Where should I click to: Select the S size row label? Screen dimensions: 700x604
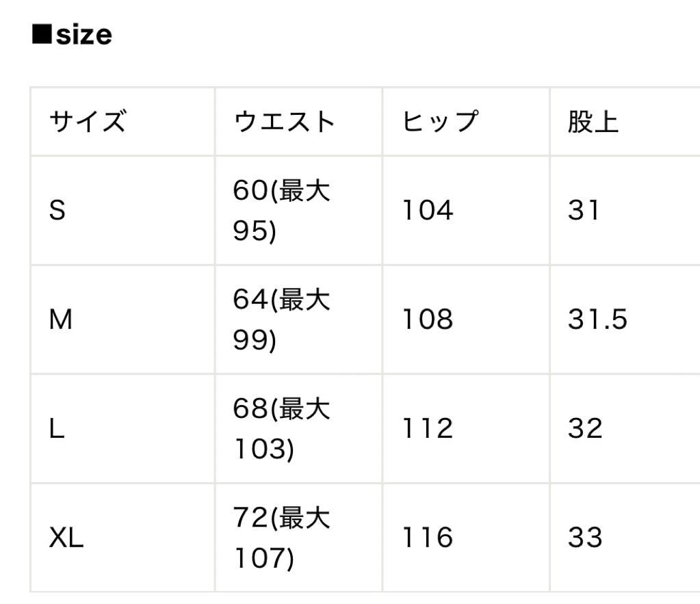click(57, 210)
